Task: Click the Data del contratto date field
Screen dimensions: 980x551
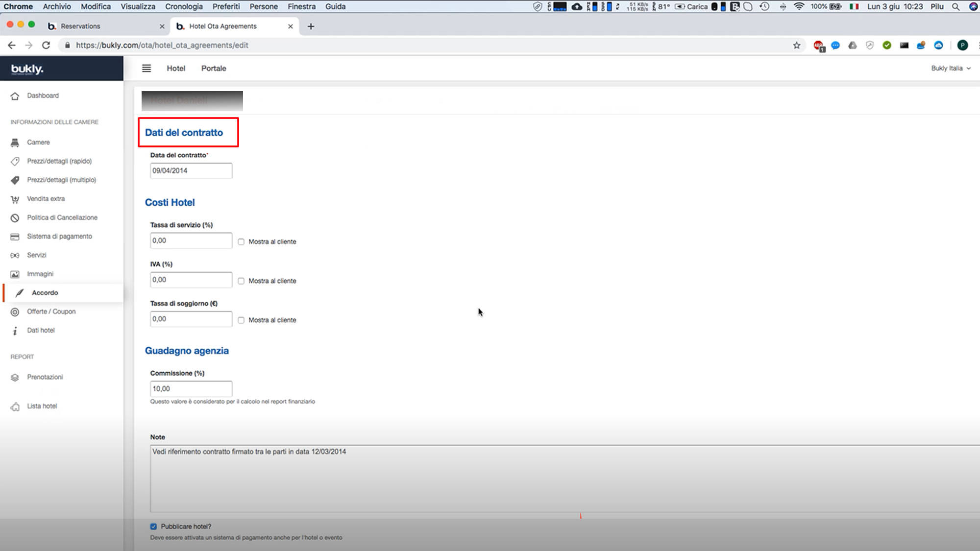Action: click(191, 171)
